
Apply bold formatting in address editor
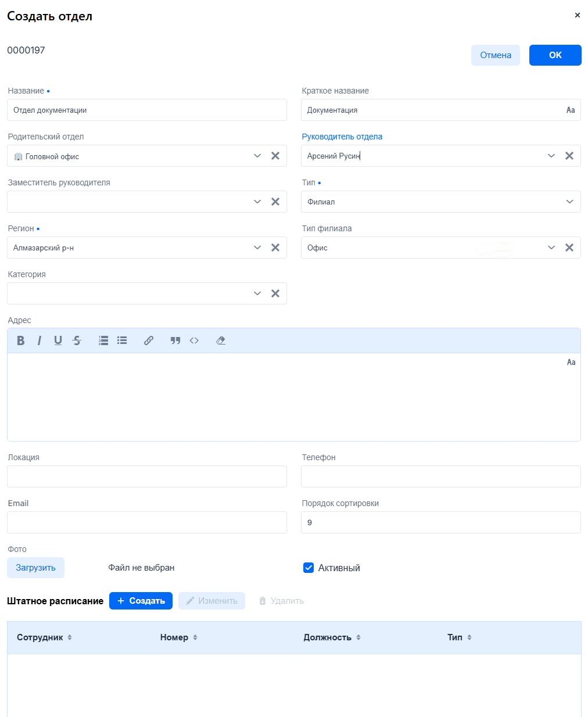[x=21, y=340]
